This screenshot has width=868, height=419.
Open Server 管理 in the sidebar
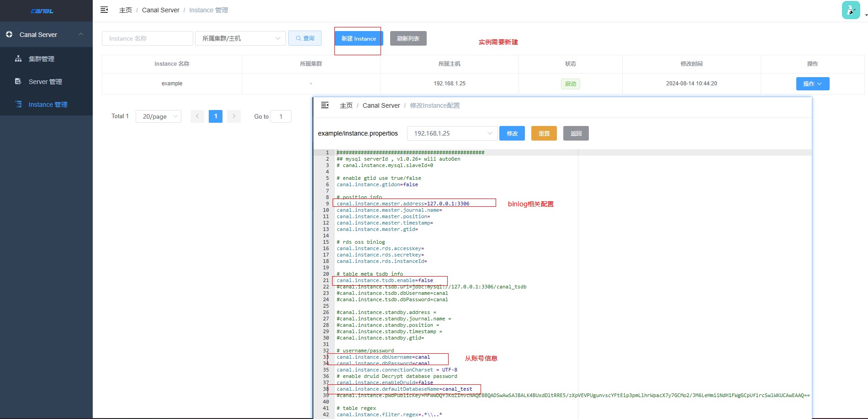pyautogui.click(x=46, y=82)
